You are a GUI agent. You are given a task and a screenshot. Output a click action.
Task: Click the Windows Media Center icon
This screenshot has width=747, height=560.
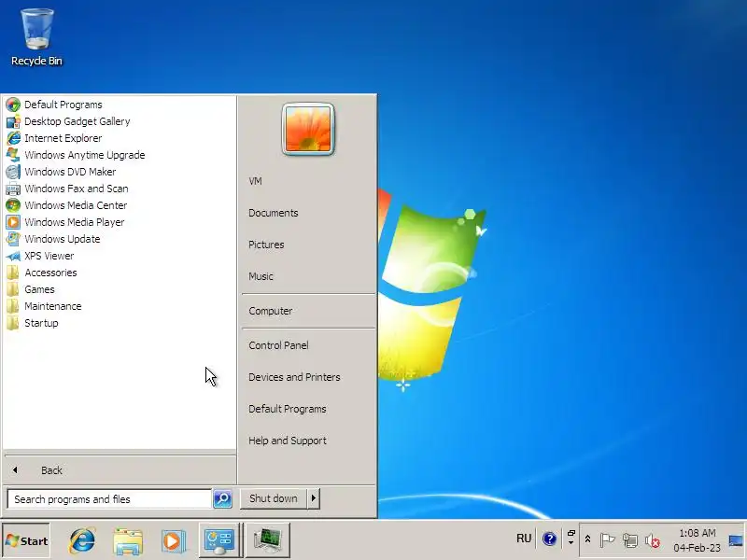(13, 205)
